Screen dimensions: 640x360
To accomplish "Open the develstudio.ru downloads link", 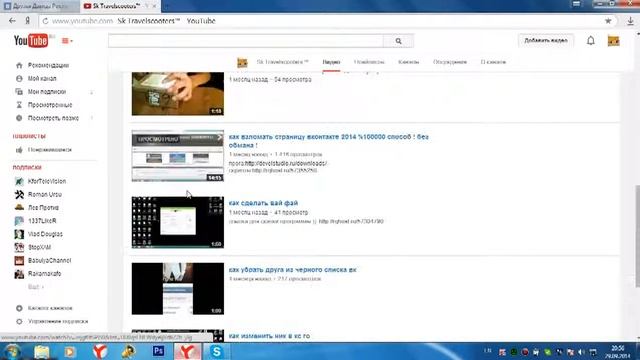I will [286, 163].
